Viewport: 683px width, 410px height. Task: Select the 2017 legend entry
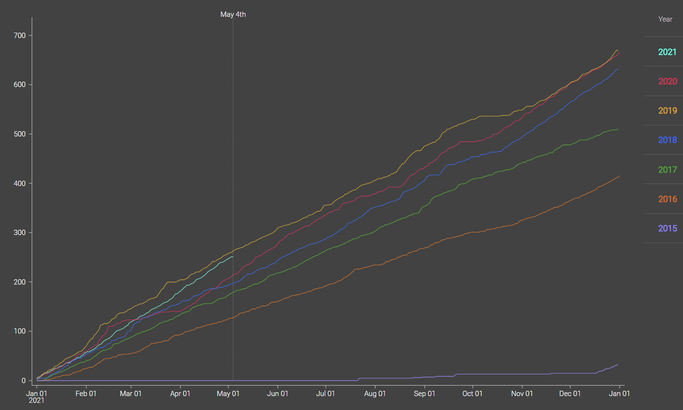667,169
